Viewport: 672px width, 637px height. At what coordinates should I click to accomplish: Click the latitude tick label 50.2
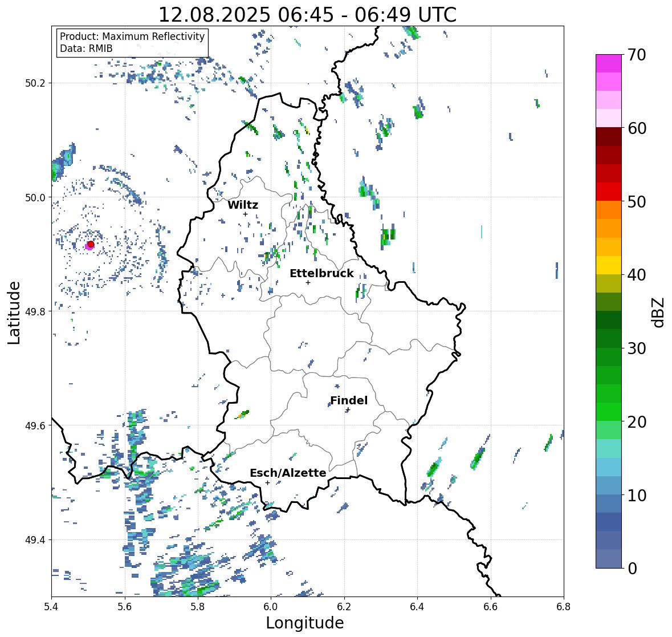(35, 83)
